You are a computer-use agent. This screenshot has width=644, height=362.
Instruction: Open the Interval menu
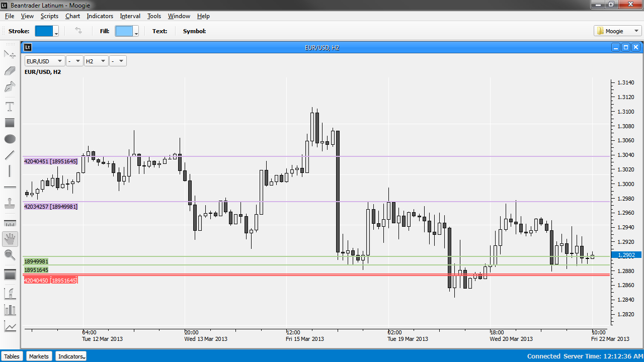(130, 16)
